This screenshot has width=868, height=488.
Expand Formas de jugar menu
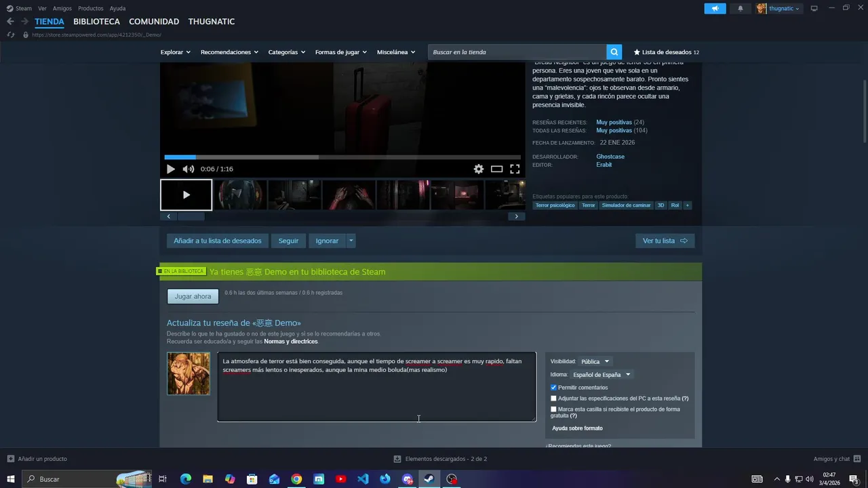point(341,52)
